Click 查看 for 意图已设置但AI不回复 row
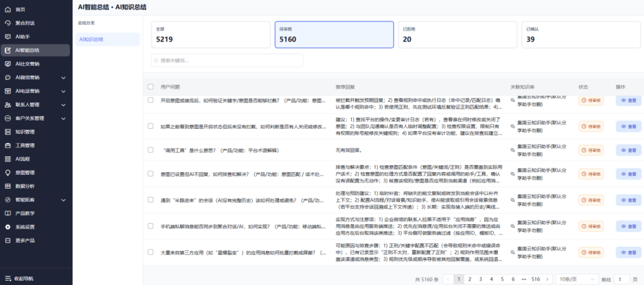Screen dimensions: 644x285 click(x=628, y=174)
